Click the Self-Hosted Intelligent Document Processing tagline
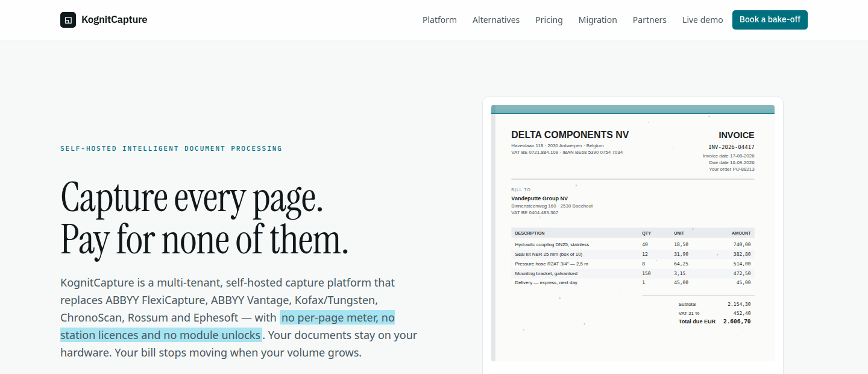The height and width of the screenshot is (374, 868). pyautogui.click(x=171, y=148)
